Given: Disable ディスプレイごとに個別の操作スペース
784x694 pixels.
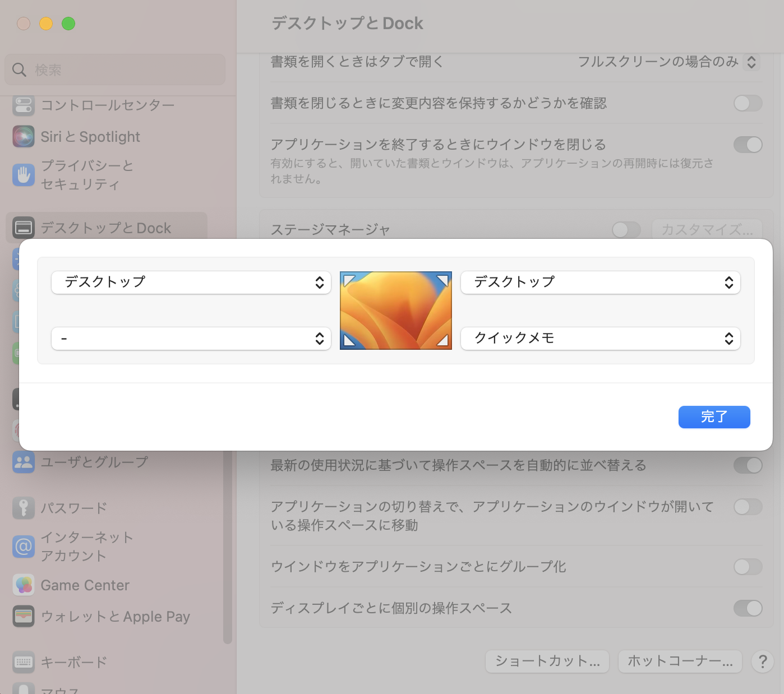Looking at the screenshot, I should coord(748,608).
